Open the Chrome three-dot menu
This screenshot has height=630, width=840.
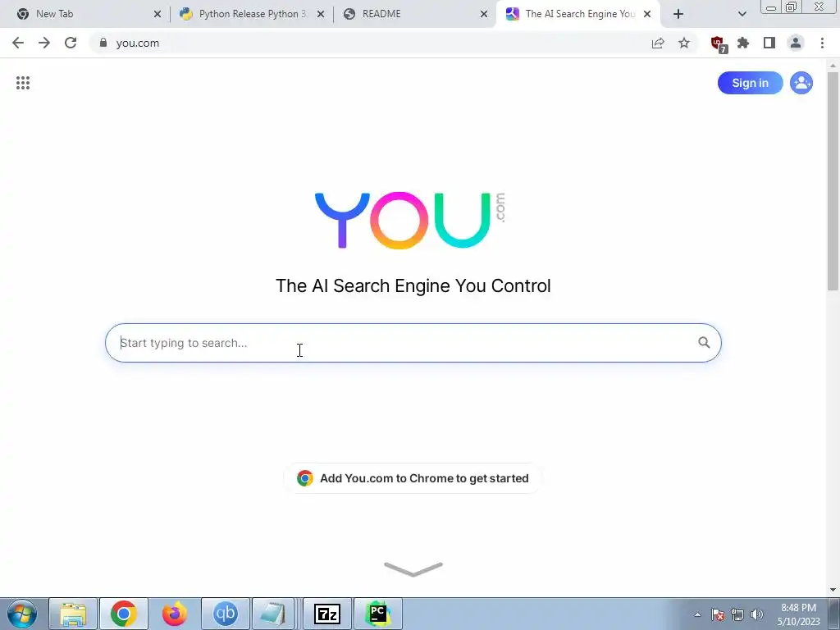[x=822, y=43]
